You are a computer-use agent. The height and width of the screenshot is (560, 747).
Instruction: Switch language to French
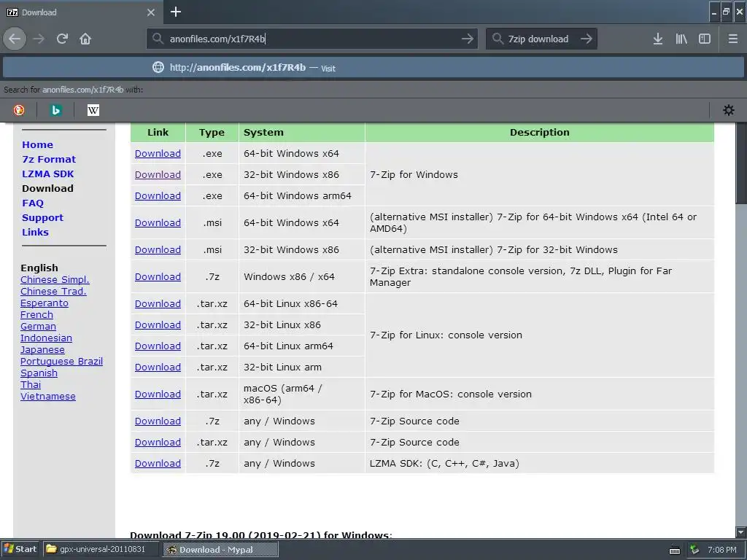click(36, 315)
